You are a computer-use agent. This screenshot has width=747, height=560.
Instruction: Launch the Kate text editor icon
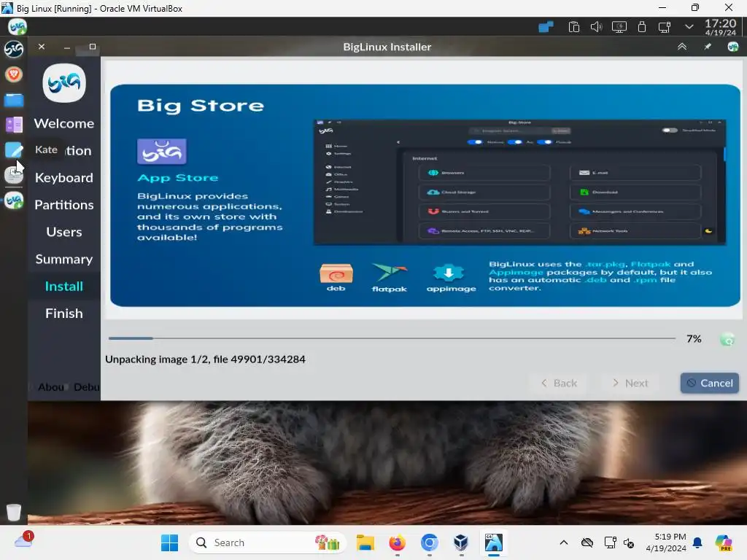click(x=14, y=150)
